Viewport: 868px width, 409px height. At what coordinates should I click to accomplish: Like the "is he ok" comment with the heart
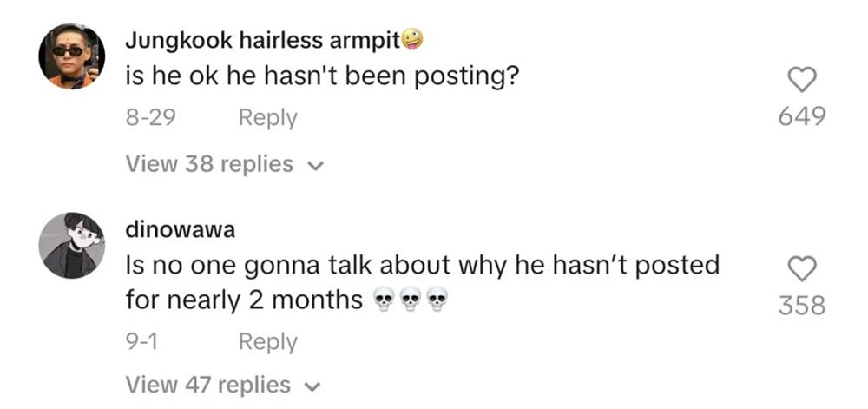tap(801, 81)
